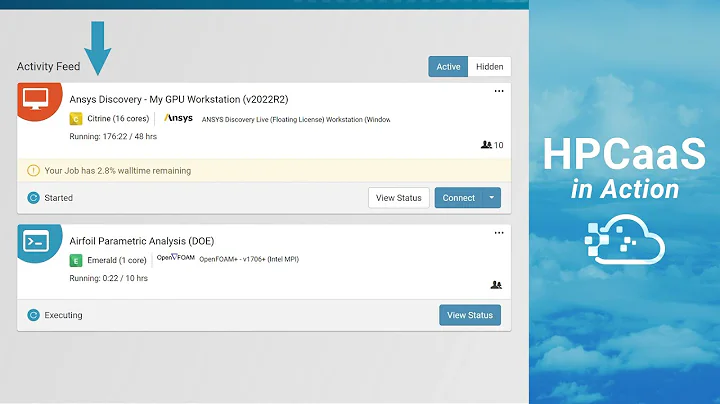Viewport: 720px width, 404px height.
Task: Click the Executing status text
Action: [x=63, y=315]
